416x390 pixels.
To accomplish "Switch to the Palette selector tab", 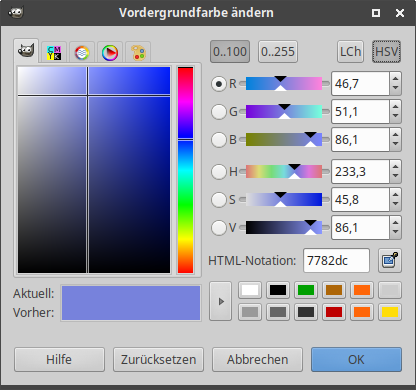I will (x=138, y=53).
